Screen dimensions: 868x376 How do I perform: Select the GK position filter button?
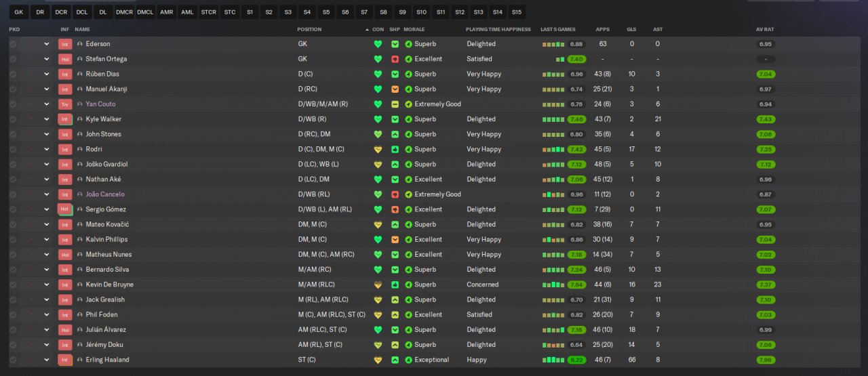pos(18,12)
